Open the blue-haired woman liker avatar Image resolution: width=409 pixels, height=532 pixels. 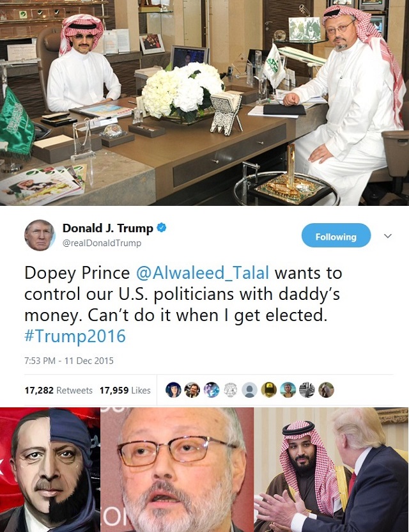pyautogui.click(x=173, y=390)
